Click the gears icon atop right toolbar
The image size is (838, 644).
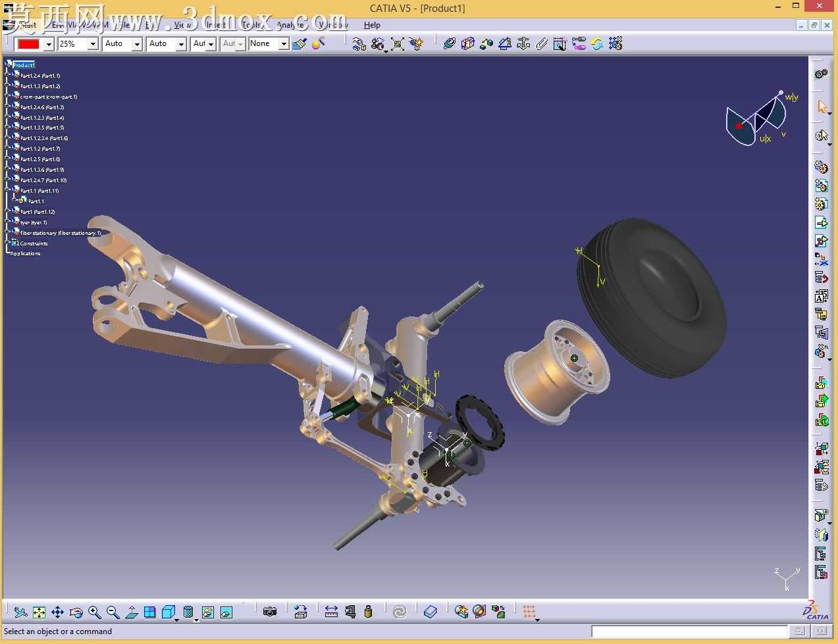click(x=822, y=74)
